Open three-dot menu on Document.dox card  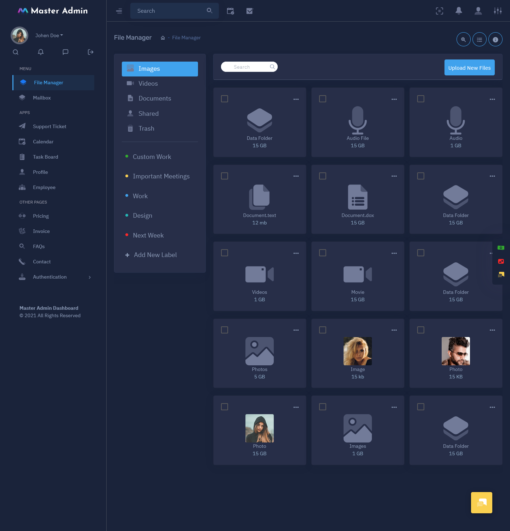pyautogui.click(x=394, y=176)
